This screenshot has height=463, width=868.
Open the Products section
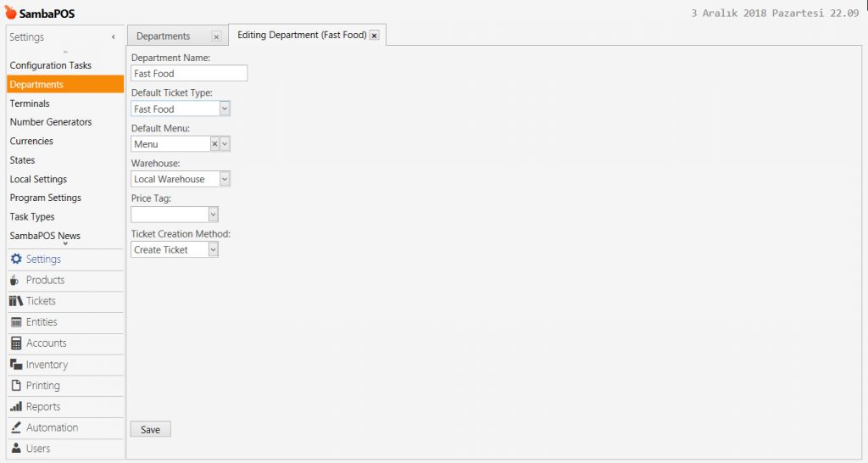pos(65,280)
